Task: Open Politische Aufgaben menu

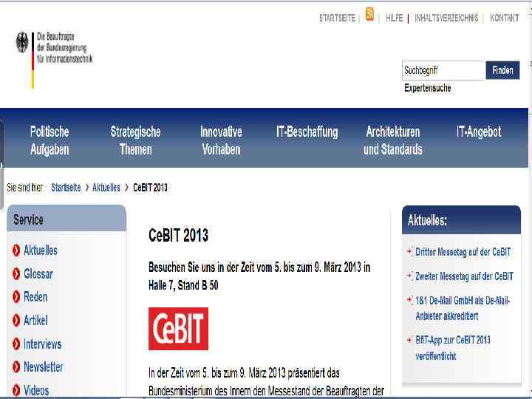Action: (50, 140)
